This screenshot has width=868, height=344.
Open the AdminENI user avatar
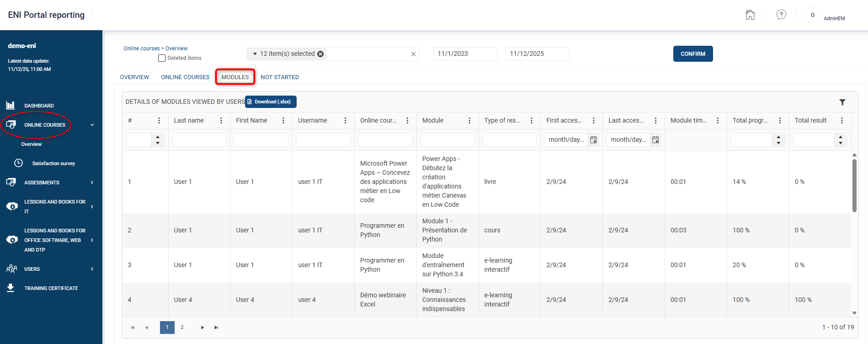pyautogui.click(x=812, y=15)
